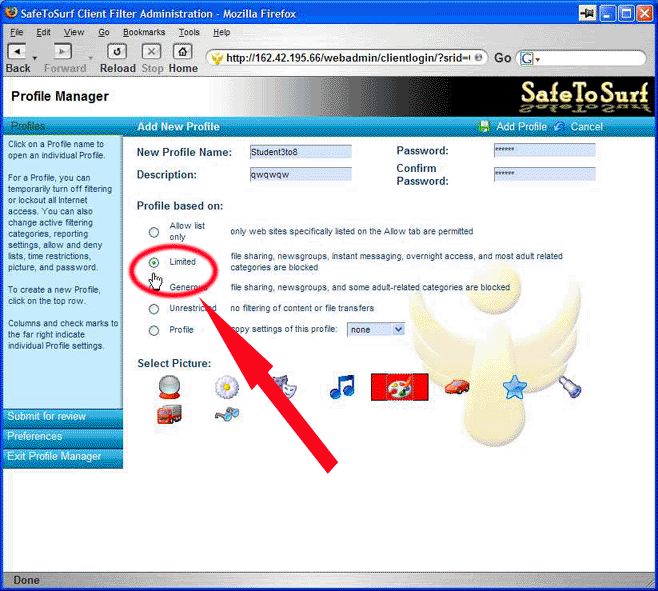Open the Google search engine dropdown
Screen dimensions: 658x591
[x=527, y=58]
